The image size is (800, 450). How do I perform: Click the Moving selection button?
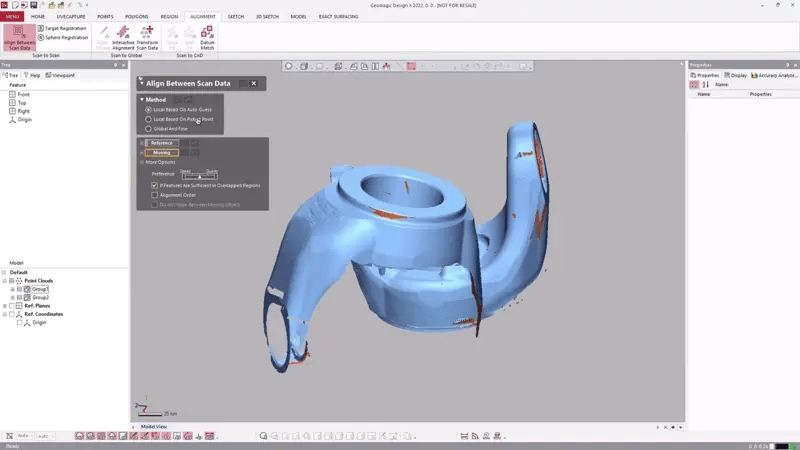[x=161, y=153]
